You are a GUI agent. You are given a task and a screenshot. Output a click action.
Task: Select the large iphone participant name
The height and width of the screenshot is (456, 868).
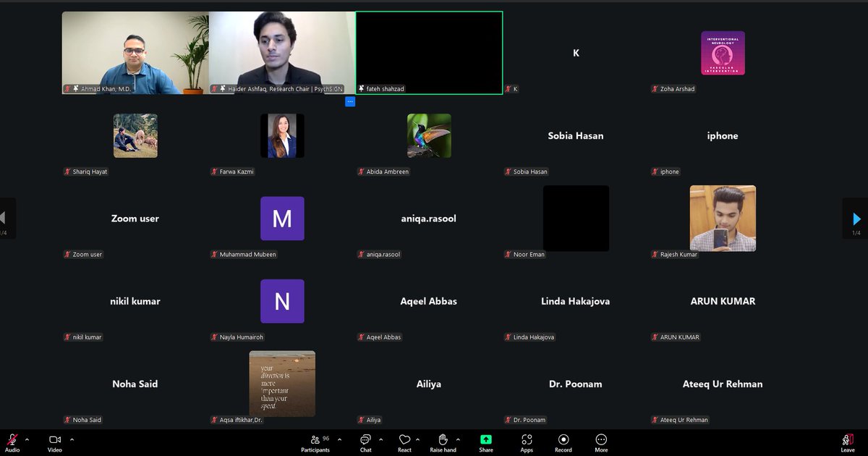point(723,135)
